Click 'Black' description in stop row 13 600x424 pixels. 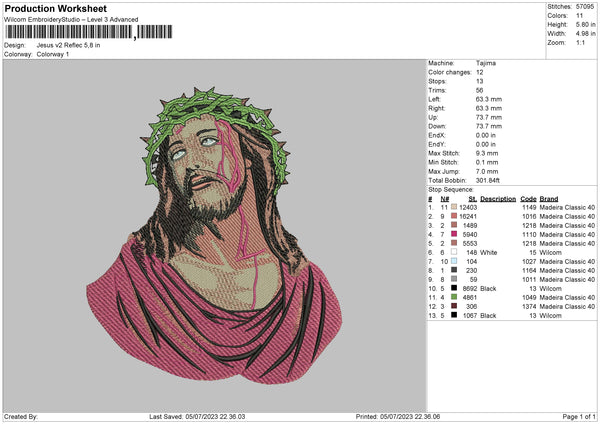pos(488,316)
